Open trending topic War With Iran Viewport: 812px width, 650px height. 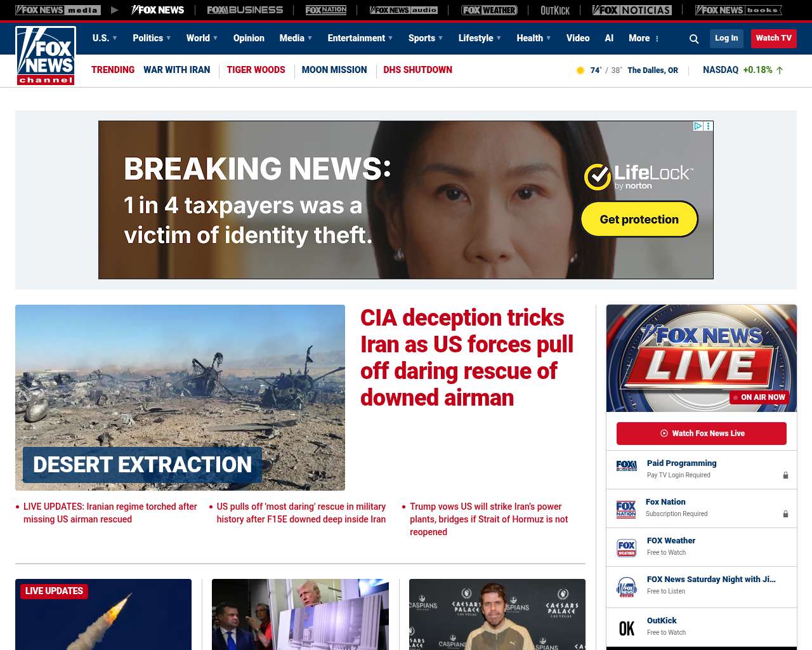176,70
